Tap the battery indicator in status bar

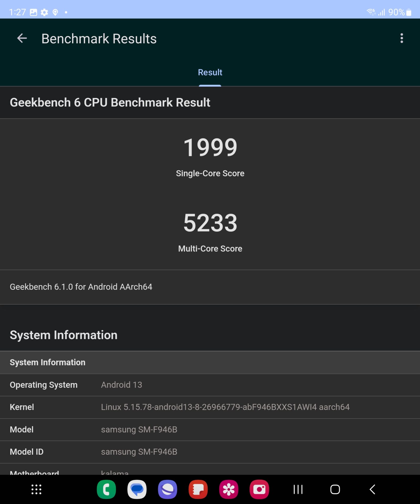409,12
